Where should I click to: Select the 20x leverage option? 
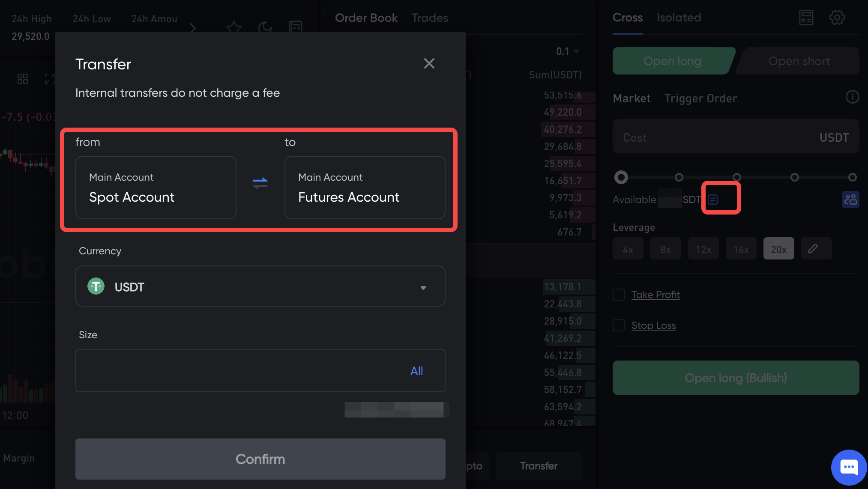click(778, 249)
